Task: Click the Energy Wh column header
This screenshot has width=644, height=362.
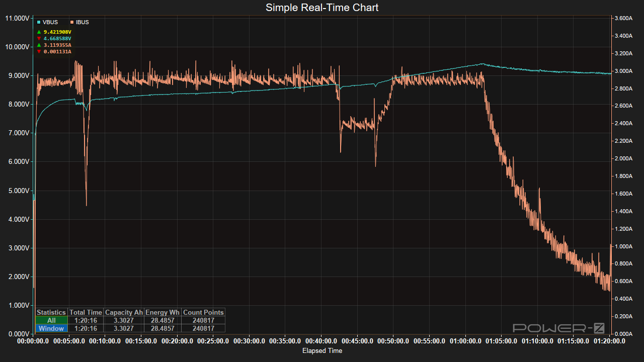Action: (163, 312)
